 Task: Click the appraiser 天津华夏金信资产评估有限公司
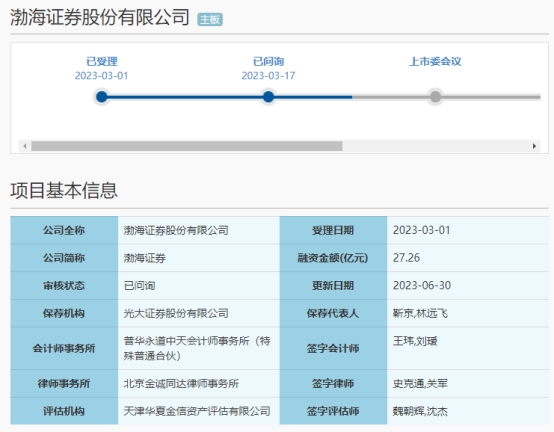click(x=197, y=411)
